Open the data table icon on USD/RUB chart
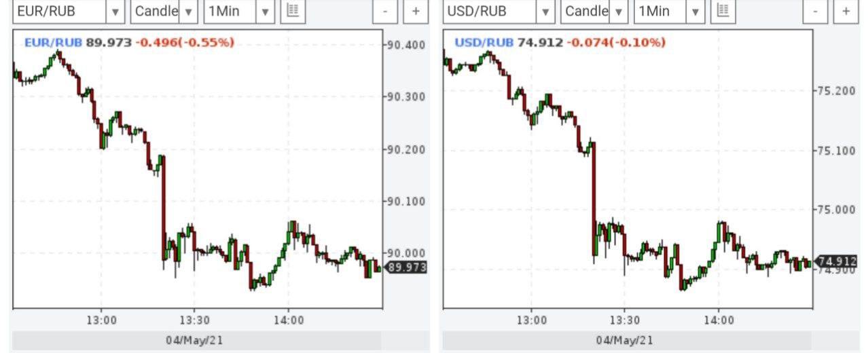The width and height of the screenshot is (868, 353). tap(723, 11)
